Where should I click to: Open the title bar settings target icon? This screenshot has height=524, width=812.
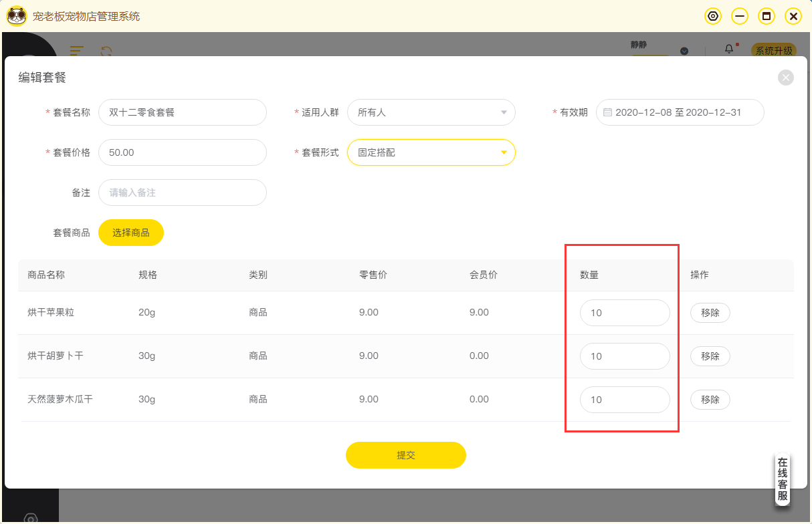tap(714, 16)
